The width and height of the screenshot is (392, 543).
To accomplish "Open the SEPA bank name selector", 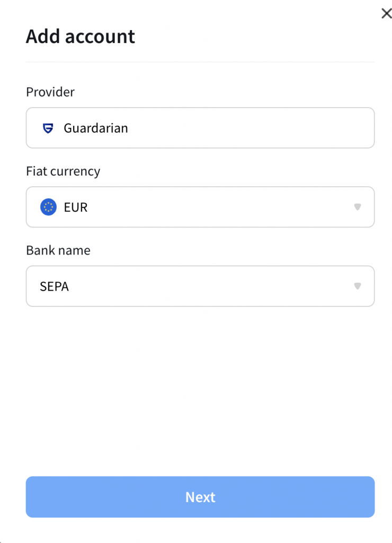I will [200, 286].
